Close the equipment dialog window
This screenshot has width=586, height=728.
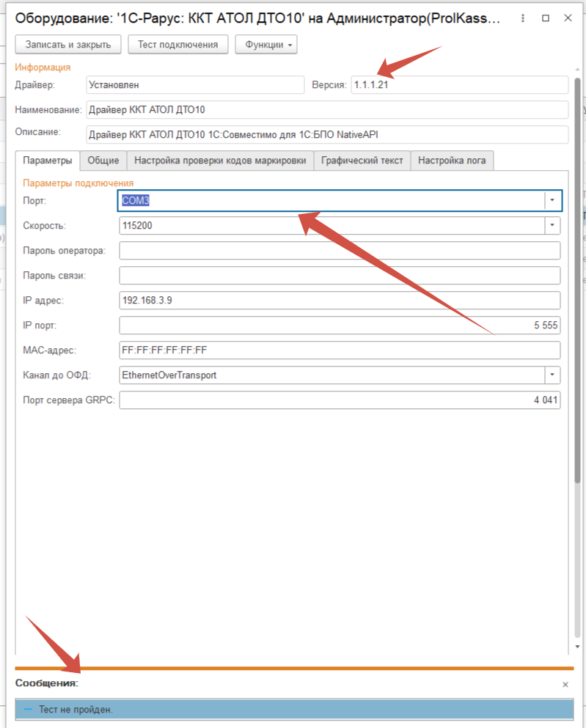click(x=568, y=18)
